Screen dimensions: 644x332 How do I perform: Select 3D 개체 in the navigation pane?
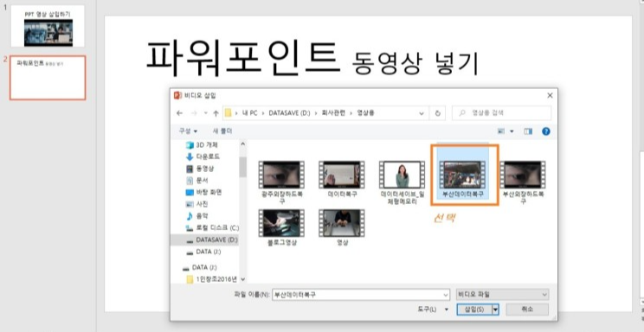click(x=203, y=145)
